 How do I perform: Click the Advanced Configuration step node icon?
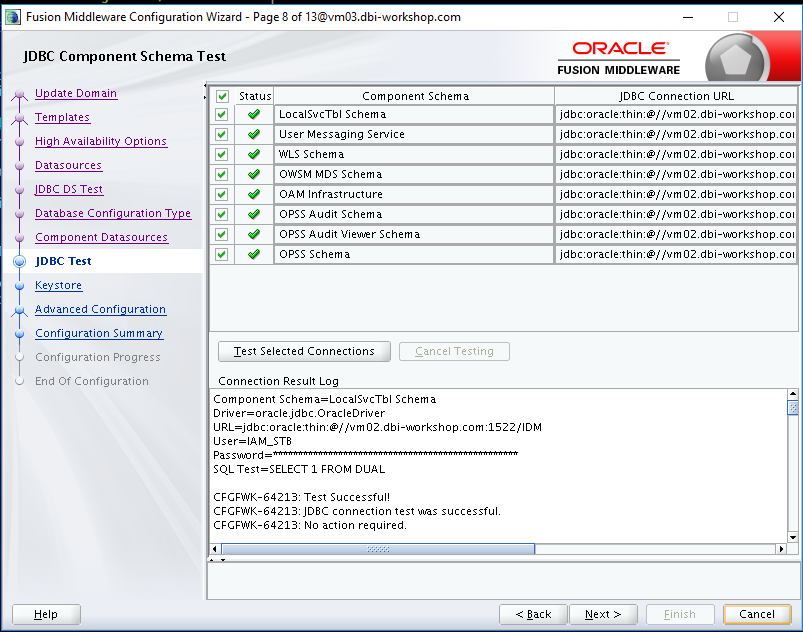pyautogui.click(x=19, y=310)
